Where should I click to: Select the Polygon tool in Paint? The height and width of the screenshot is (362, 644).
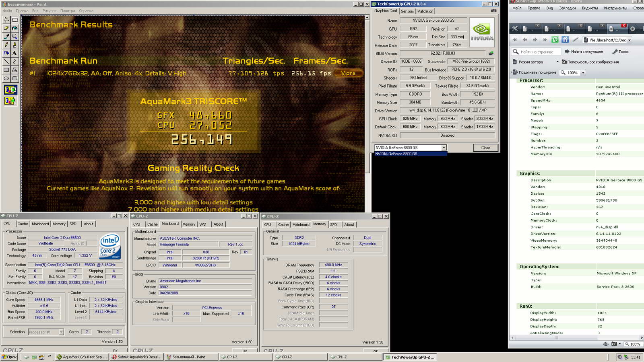point(15,70)
